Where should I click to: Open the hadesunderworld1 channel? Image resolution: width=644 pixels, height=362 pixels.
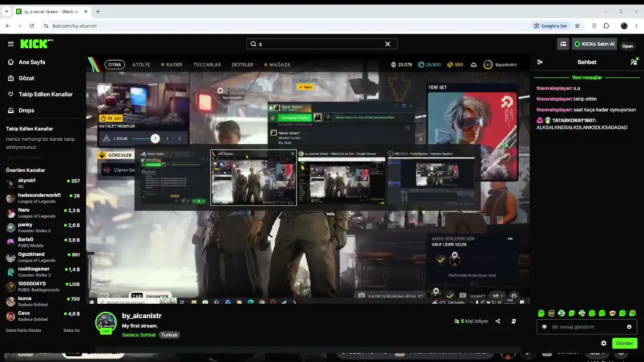click(x=43, y=198)
